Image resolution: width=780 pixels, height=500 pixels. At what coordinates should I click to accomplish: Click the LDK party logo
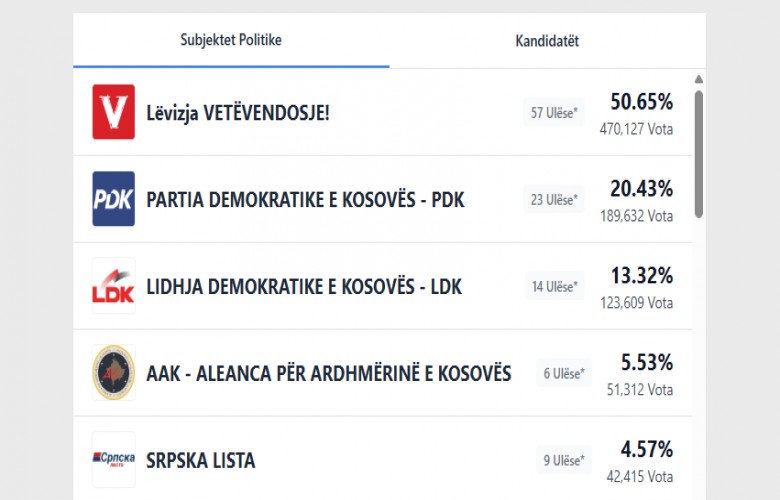coord(113,286)
